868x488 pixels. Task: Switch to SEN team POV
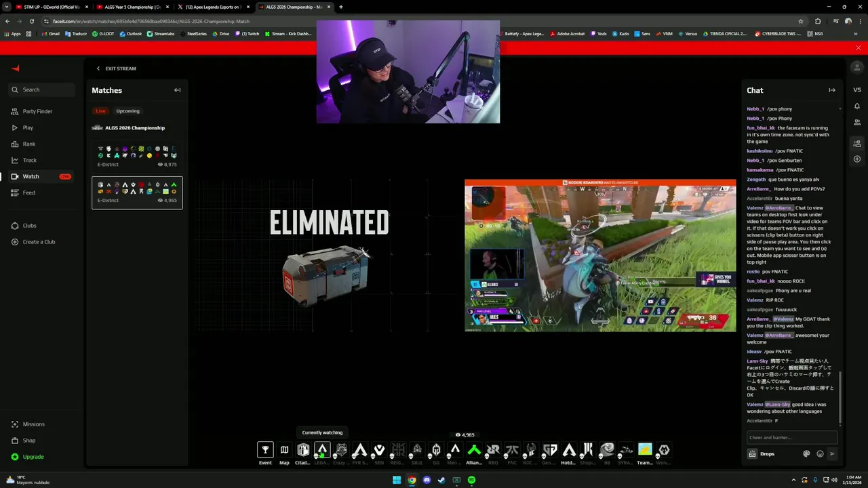coord(379,450)
